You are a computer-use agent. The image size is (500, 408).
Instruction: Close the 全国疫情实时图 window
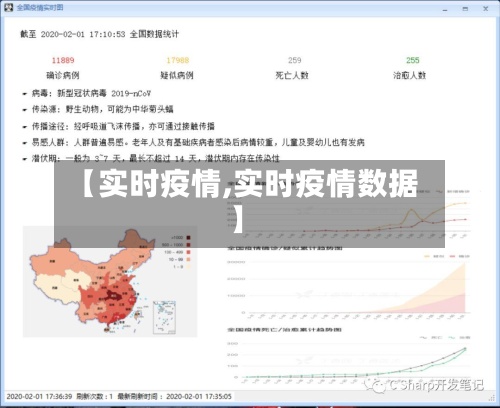click(x=486, y=9)
